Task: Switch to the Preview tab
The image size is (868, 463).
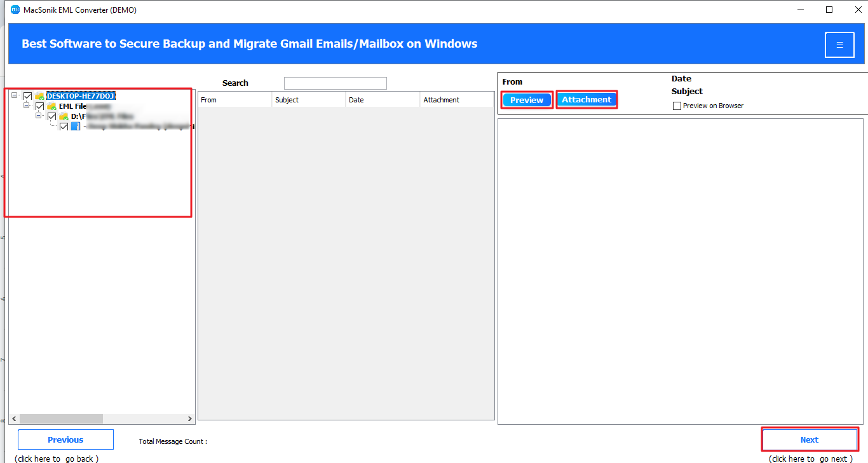Action: [527, 100]
